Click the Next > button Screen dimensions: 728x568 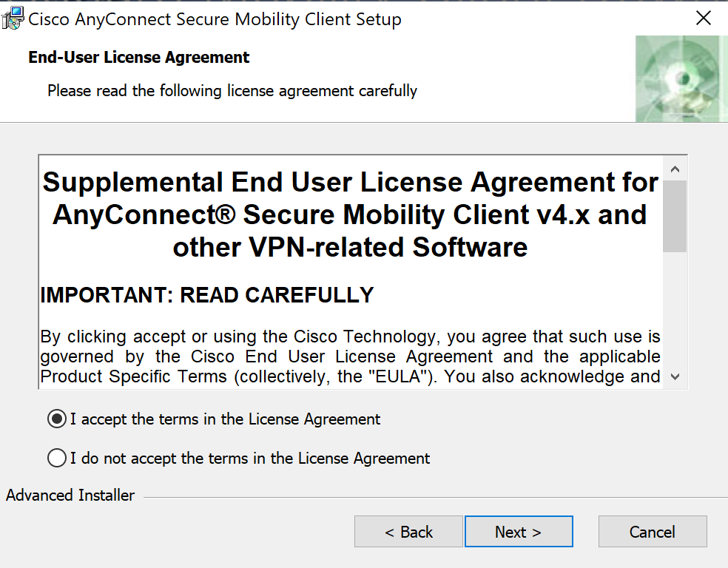tap(519, 531)
